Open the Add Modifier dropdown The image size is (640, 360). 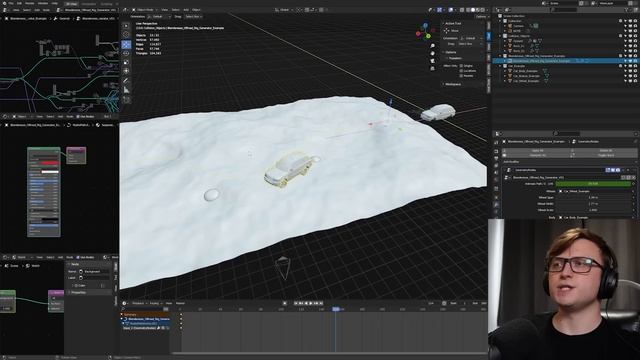tap(569, 162)
